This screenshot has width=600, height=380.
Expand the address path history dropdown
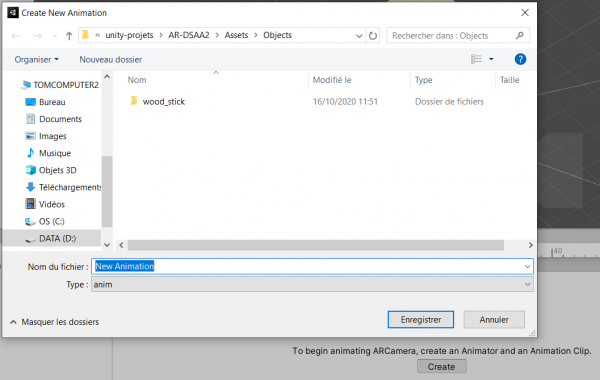(359, 36)
